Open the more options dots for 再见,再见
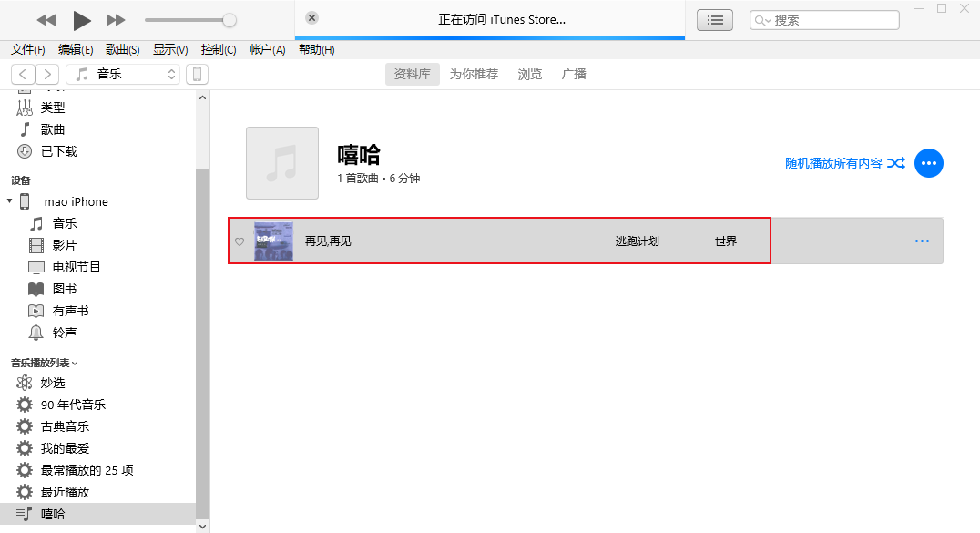The height and width of the screenshot is (533, 980). (922, 241)
